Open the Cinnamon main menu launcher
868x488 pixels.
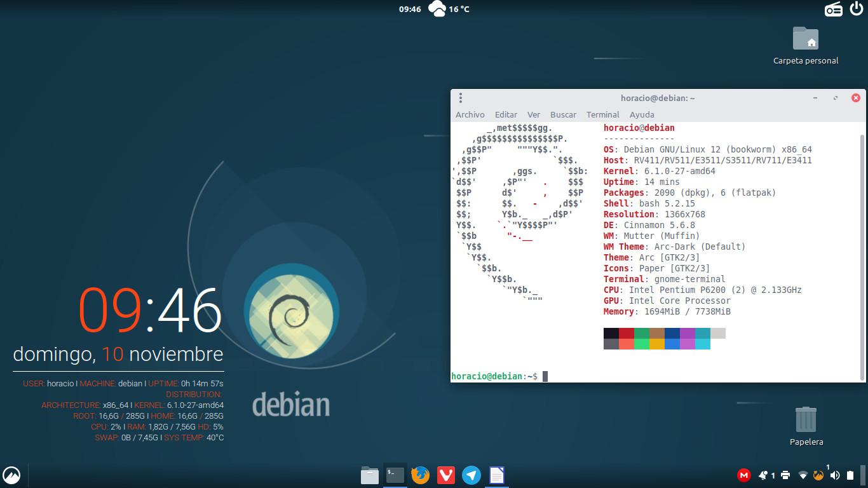[11, 475]
